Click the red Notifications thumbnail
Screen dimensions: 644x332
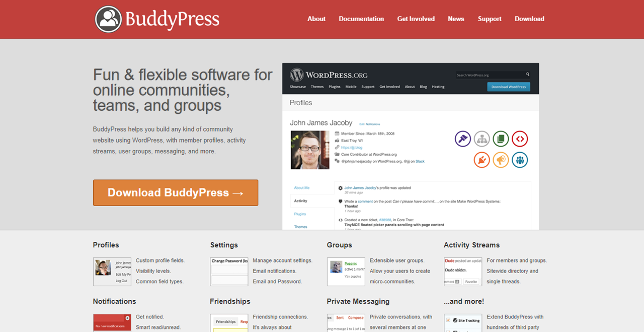pyautogui.click(x=112, y=323)
